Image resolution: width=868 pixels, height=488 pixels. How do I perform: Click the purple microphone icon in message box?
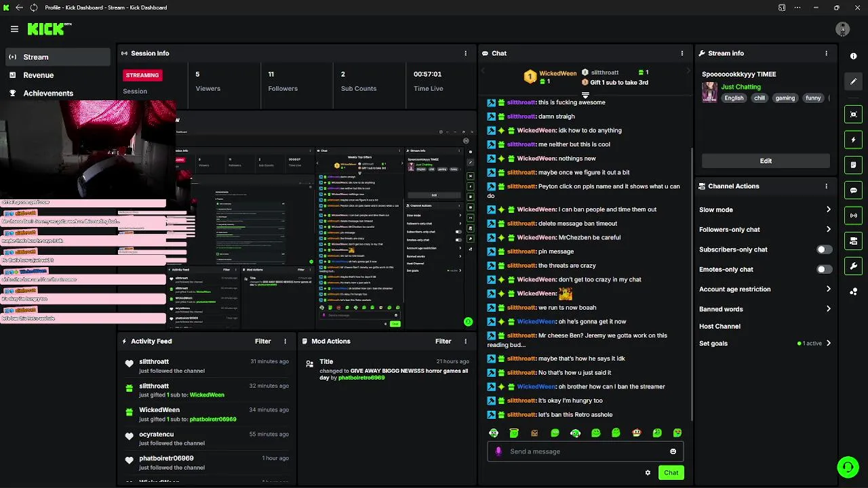click(498, 451)
